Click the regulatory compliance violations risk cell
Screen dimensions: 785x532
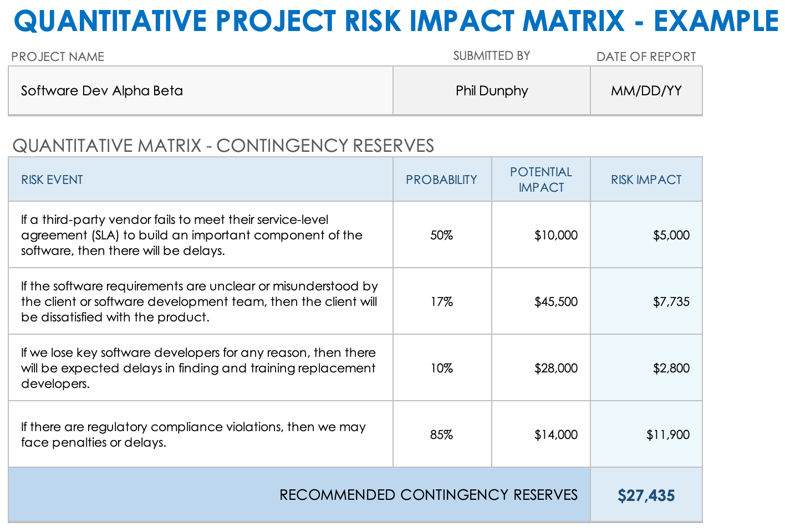(200, 434)
